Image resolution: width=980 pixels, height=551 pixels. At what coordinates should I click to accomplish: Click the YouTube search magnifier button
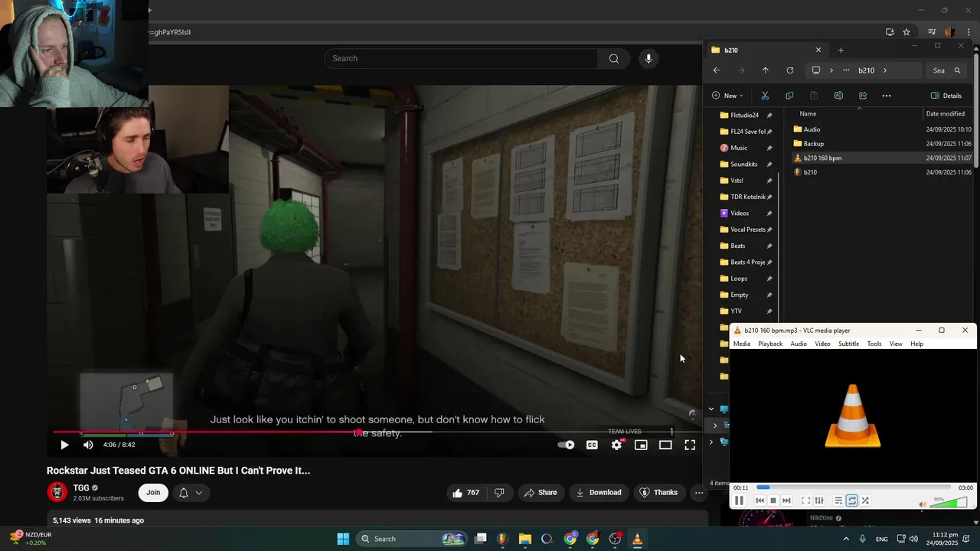614,58
